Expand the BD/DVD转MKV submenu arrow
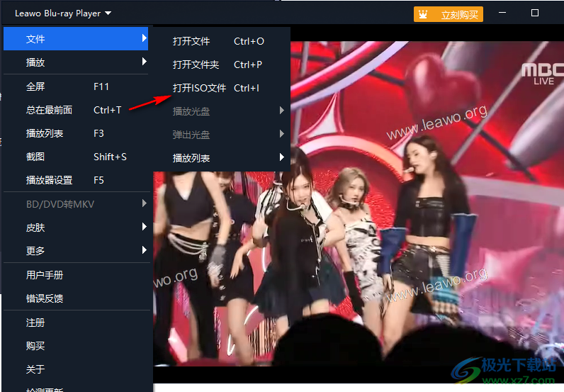Viewport: 564px width, 392px height. (x=145, y=203)
